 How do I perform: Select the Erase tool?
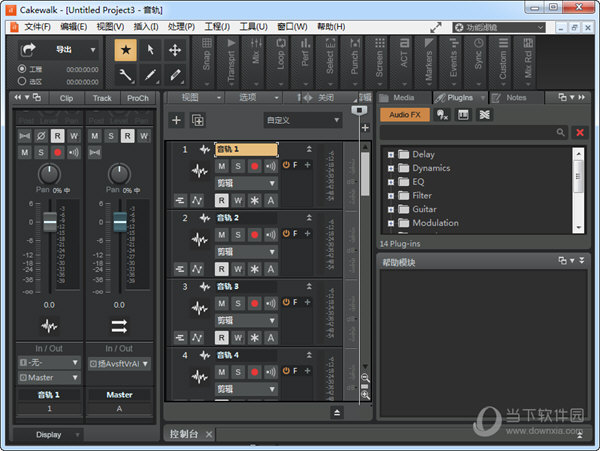pyautogui.click(x=175, y=75)
